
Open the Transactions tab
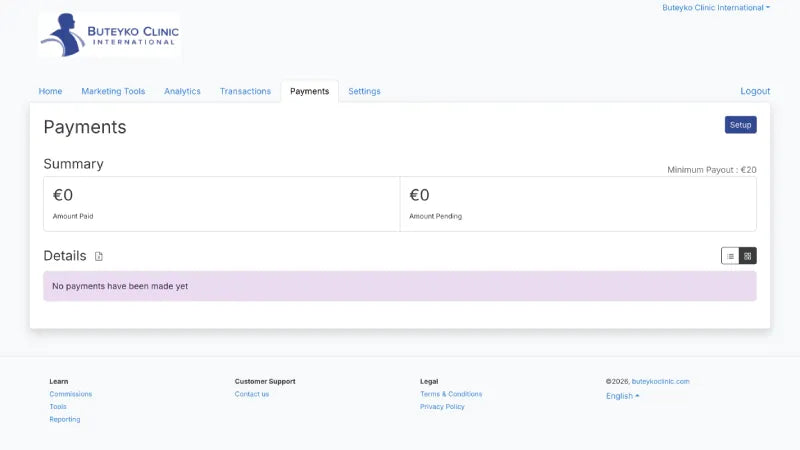[x=245, y=91]
